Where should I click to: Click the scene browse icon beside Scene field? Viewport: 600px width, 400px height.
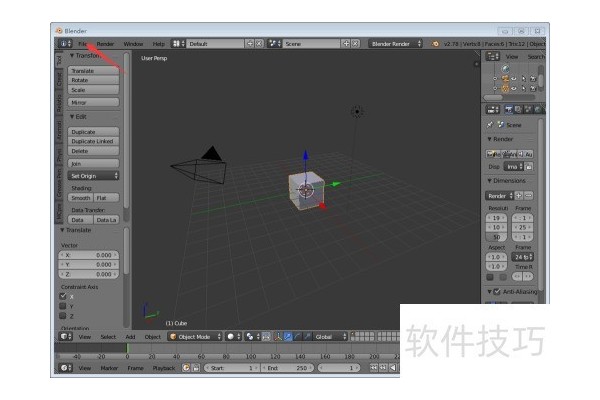tap(274, 44)
